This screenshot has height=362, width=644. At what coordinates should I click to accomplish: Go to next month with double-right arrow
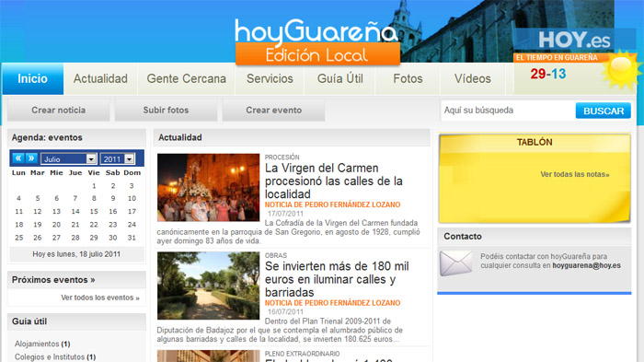pyautogui.click(x=31, y=158)
